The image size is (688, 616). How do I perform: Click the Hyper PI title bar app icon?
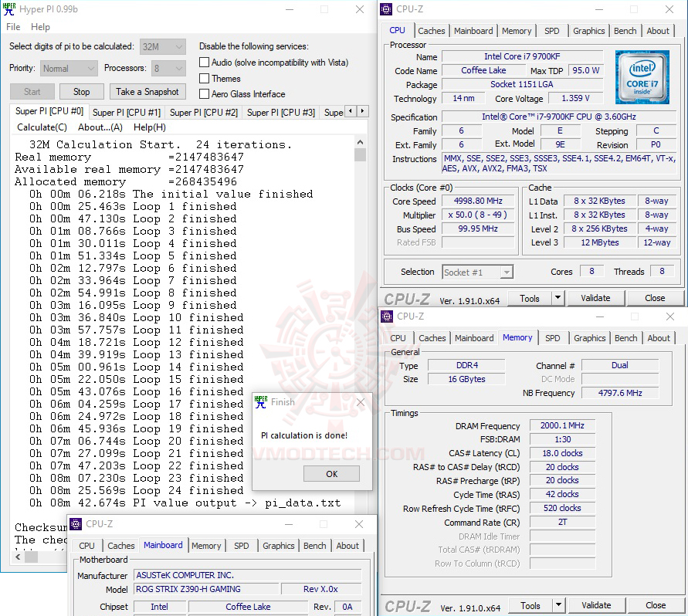click(x=8, y=9)
